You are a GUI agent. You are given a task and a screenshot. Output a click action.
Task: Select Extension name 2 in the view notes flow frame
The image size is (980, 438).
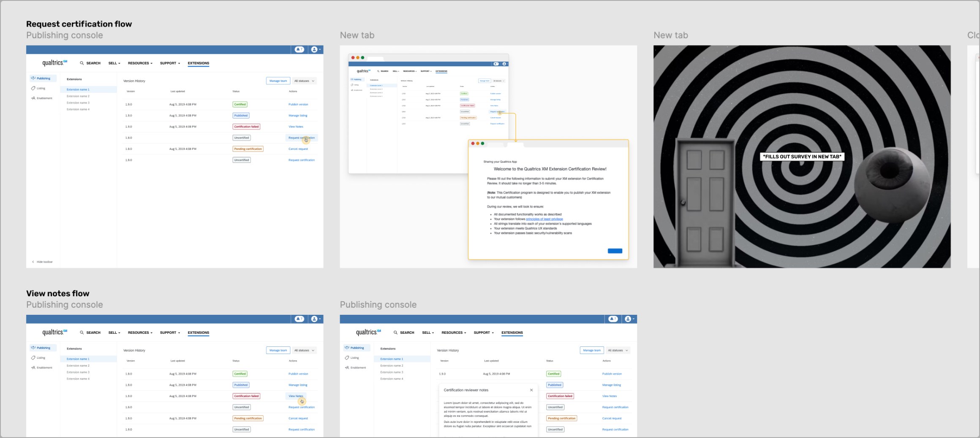point(78,366)
